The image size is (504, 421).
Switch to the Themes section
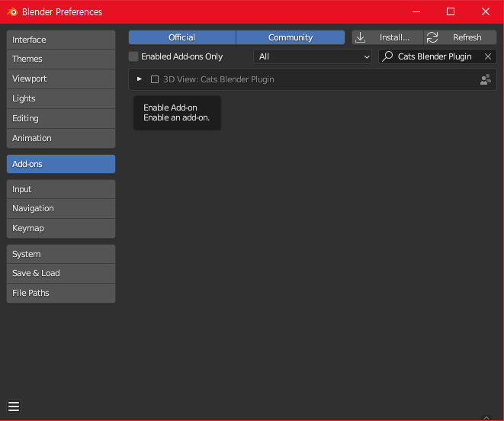[61, 59]
